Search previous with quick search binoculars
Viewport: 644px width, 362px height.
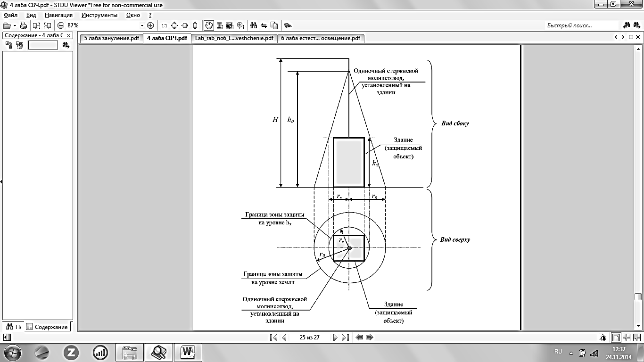(x=627, y=25)
